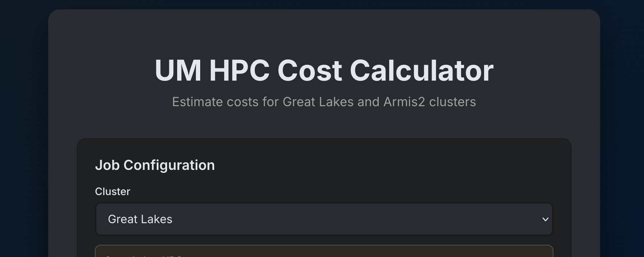Click the UM HPC Cost Calculator title
The height and width of the screenshot is (257, 644).
[x=323, y=71]
